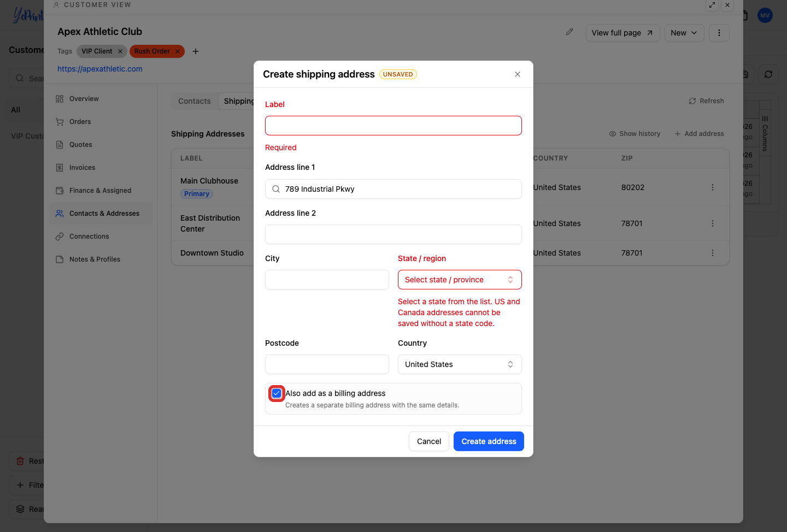Open the apexathletic.com link

click(x=100, y=69)
